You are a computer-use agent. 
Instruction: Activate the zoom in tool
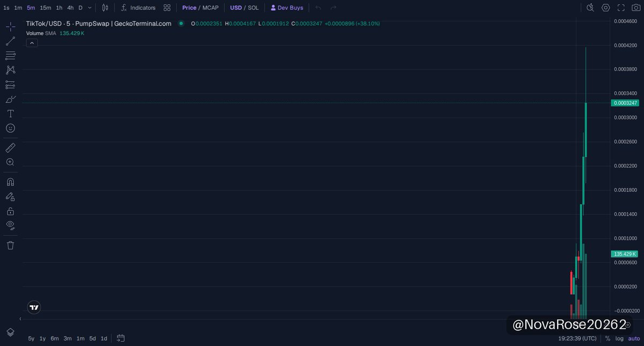point(10,162)
